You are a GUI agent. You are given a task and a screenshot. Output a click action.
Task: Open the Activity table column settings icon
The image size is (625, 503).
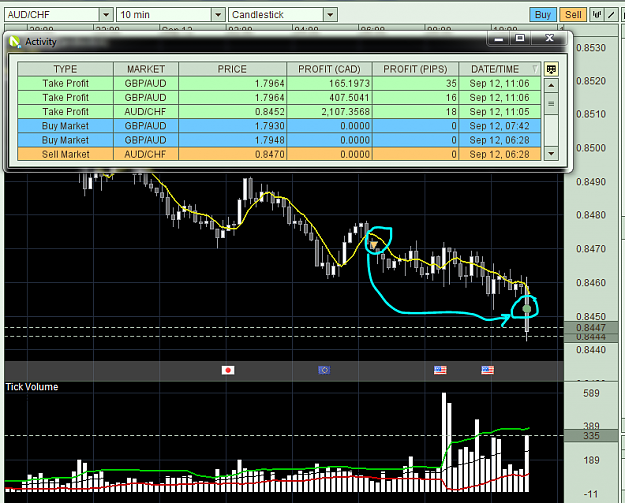pyautogui.click(x=551, y=69)
